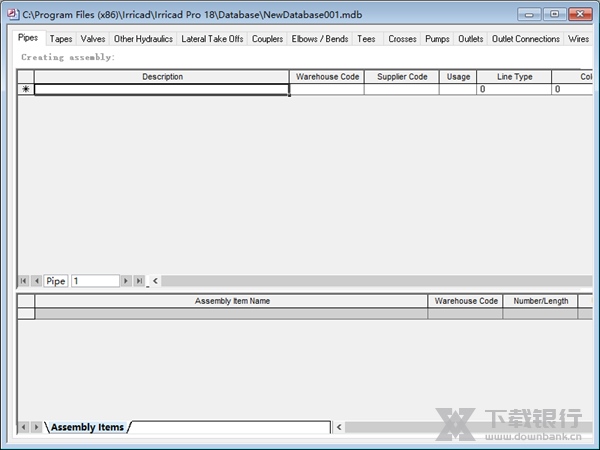Select the Outlet Connections tab
600x450 pixels.
(526, 39)
